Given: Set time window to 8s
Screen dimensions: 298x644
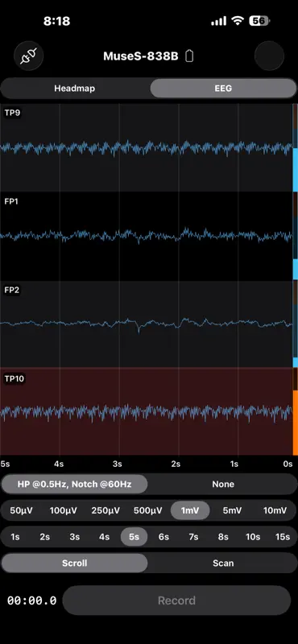Looking at the screenshot, I should 223,537.
